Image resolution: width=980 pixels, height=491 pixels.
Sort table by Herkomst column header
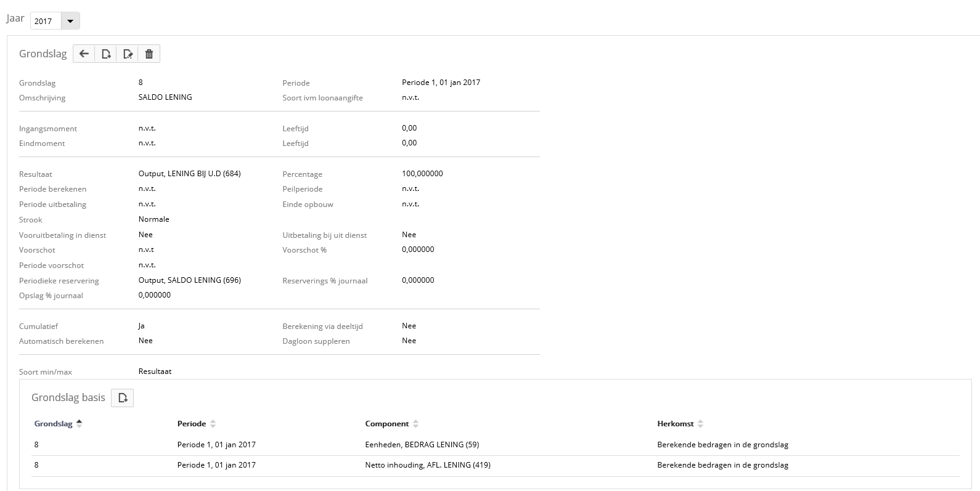pos(675,424)
